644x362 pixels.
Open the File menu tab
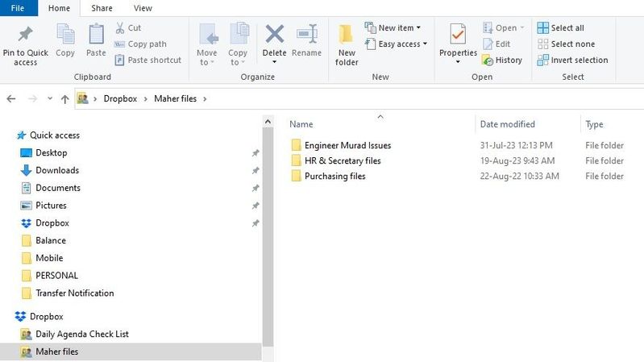click(x=18, y=8)
